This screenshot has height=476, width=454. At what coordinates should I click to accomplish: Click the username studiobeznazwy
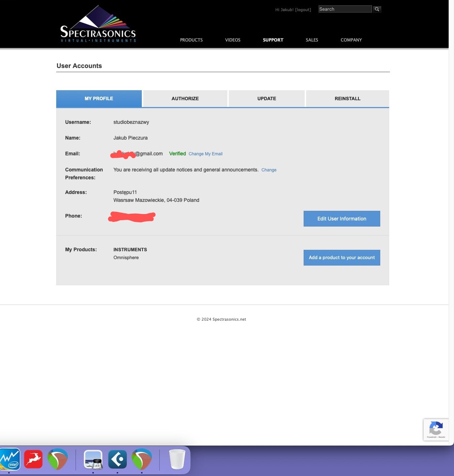coord(131,122)
